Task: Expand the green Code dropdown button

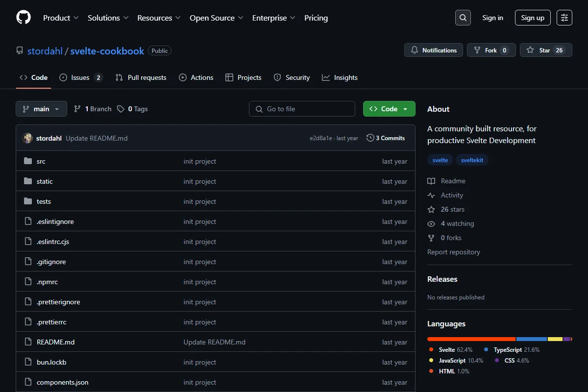Action: point(389,109)
